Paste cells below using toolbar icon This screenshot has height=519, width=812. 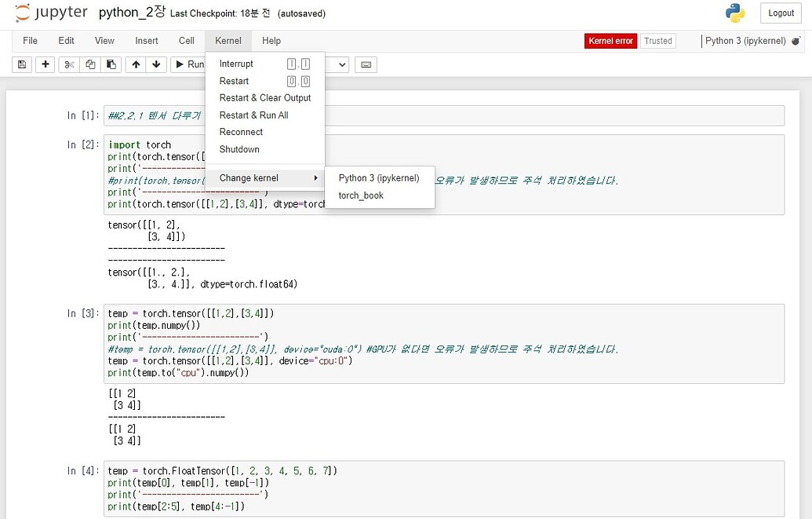click(x=111, y=64)
